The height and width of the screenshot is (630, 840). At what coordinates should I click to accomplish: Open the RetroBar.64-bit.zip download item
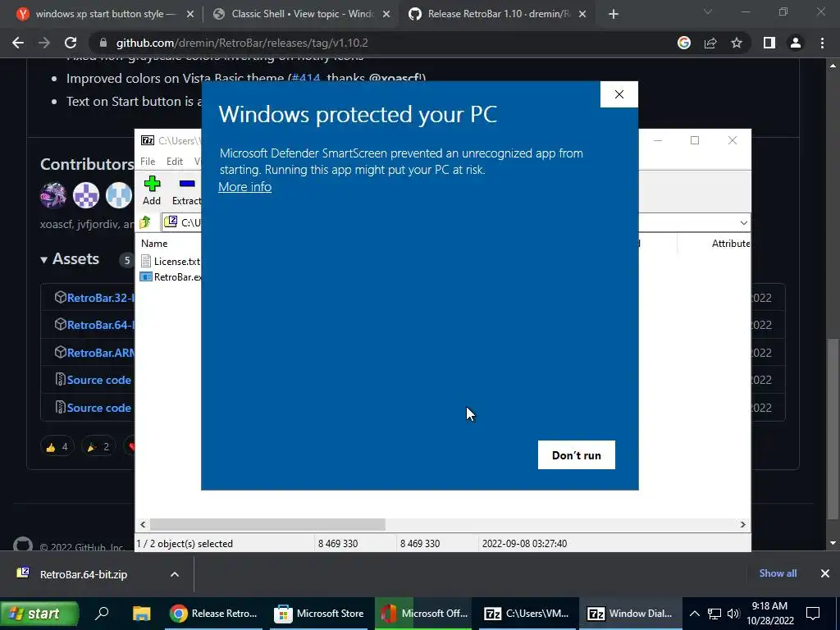pyautogui.click(x=84, y=574)
